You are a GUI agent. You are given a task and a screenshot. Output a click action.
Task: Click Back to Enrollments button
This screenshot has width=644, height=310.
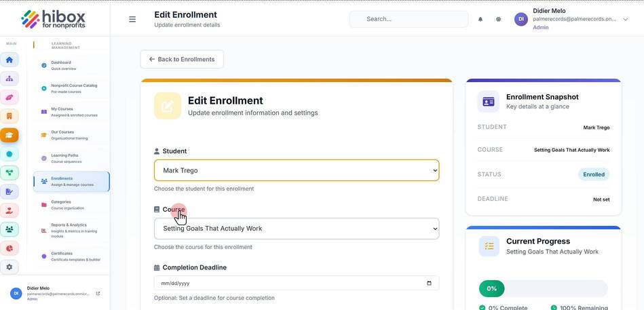point(182,59)
